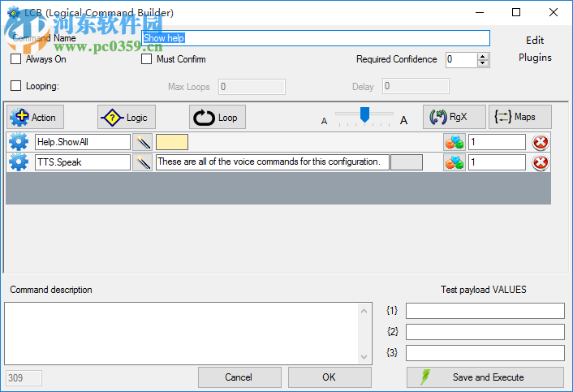Click Save and Execute
The width and height of the screenshot is (573, 392).
485,377
